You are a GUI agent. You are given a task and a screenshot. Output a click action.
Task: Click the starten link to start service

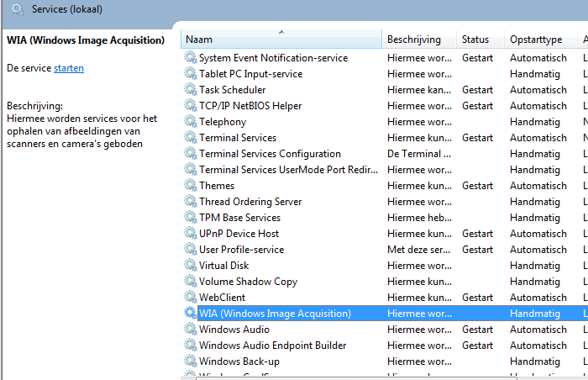(69, 68)
